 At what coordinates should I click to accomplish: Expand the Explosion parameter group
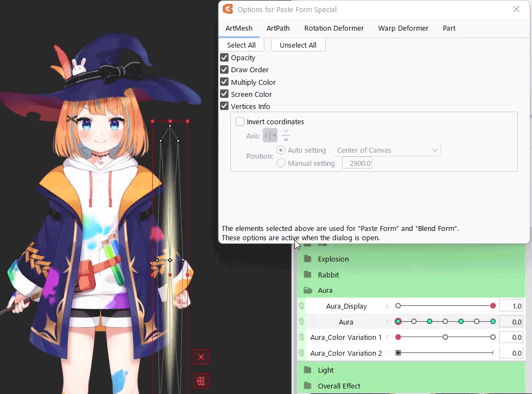click(308, 259)
